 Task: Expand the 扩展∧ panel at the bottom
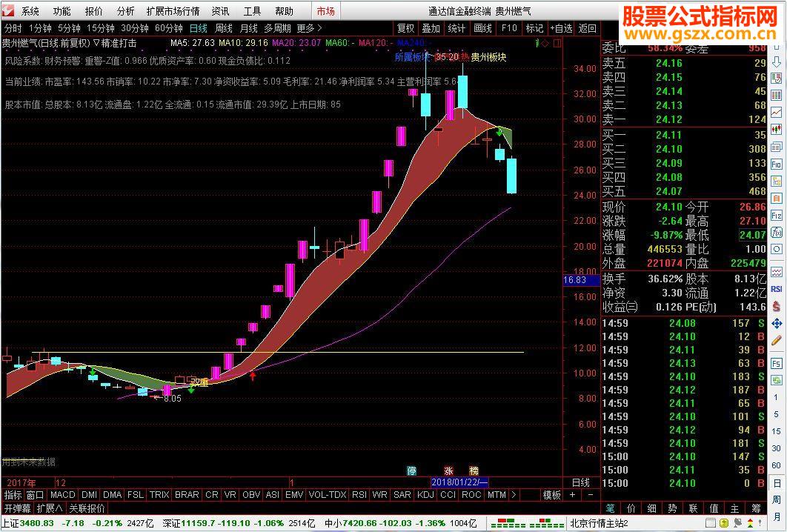click(50, 508)
